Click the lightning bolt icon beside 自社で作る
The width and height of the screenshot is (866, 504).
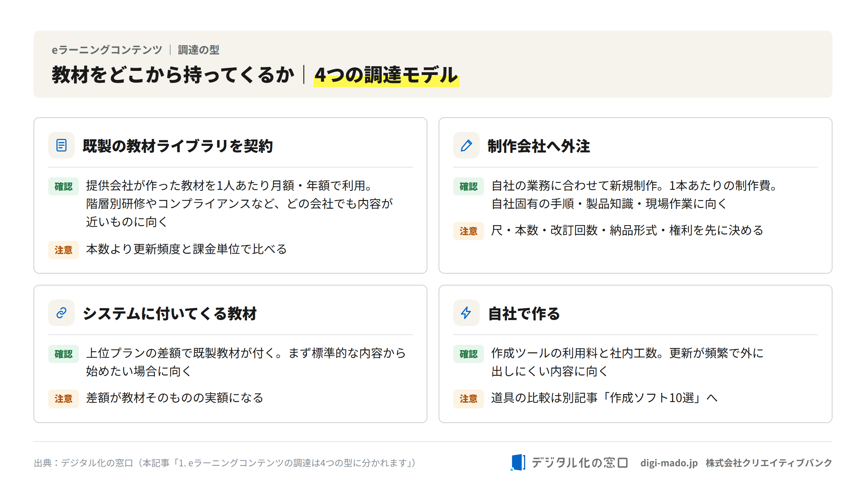(x=466, y=313)
